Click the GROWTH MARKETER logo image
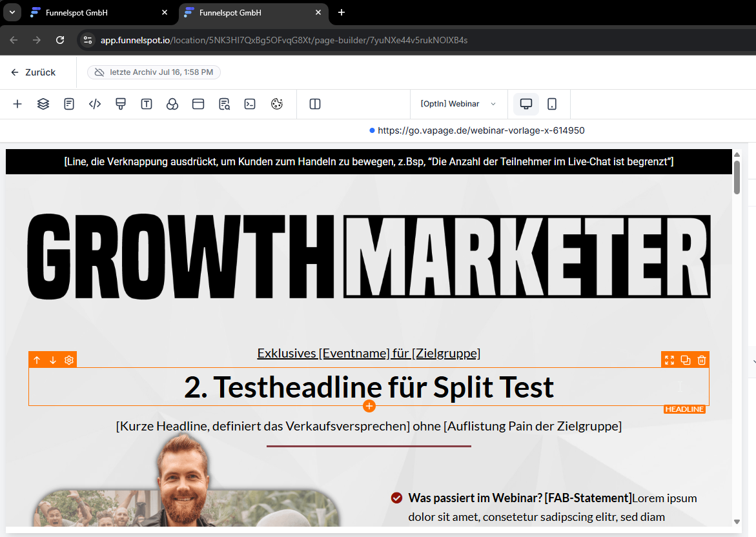Viewport: 756px width, 537px height. click(369, 256)
